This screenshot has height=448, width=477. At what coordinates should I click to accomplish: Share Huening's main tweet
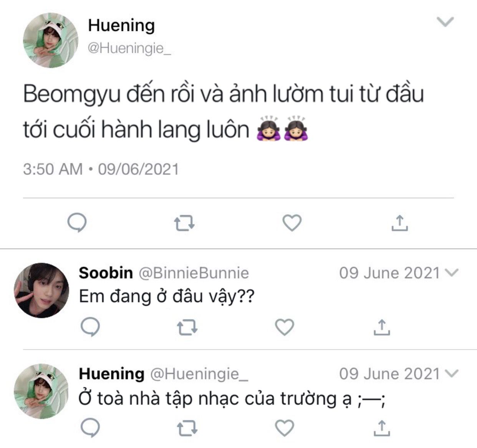point(399,223)
